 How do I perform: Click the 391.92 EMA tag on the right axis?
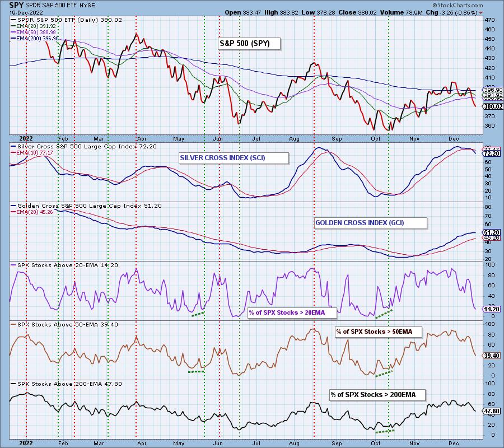pos(493,95)
